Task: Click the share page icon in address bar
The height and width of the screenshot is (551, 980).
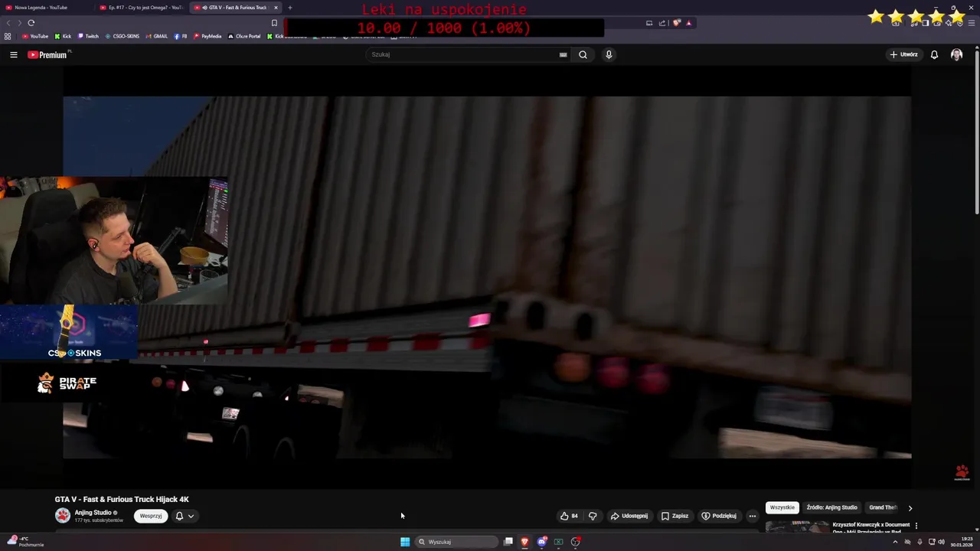Action: pyautogui.click(x=662, y=23)
